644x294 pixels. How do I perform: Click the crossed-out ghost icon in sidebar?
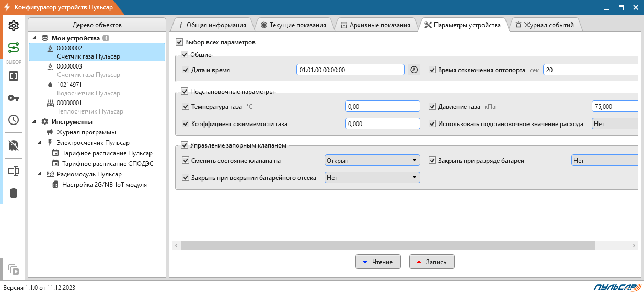point(14,145)
